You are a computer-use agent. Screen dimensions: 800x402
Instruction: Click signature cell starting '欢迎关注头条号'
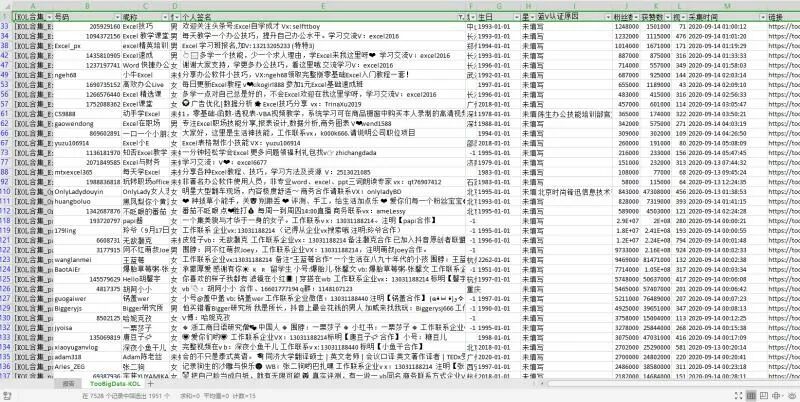[323, 27]
